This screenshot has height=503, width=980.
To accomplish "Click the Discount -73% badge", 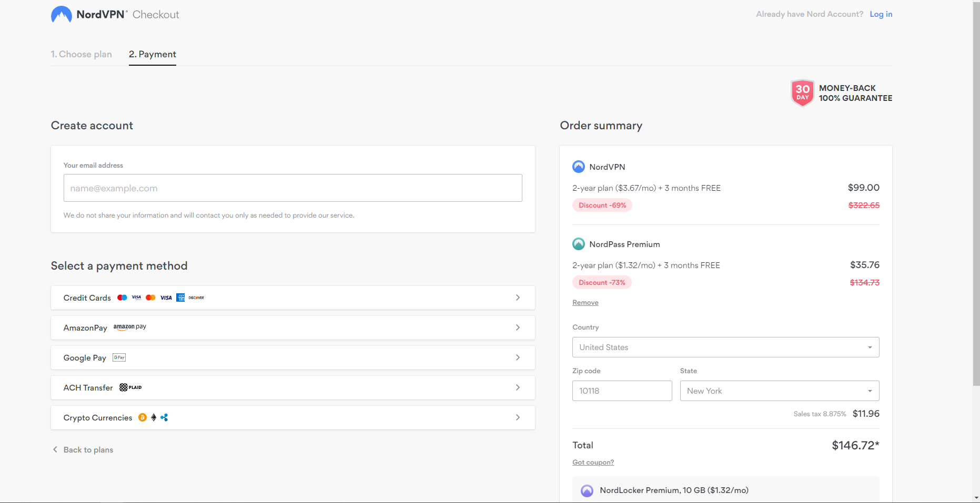I will pos(602,283).
